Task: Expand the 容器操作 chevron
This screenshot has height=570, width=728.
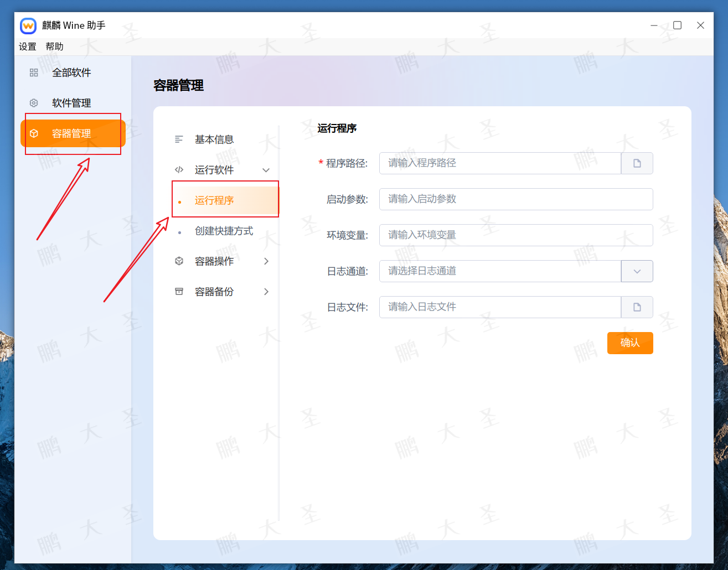Action: [x=266, y=261]
